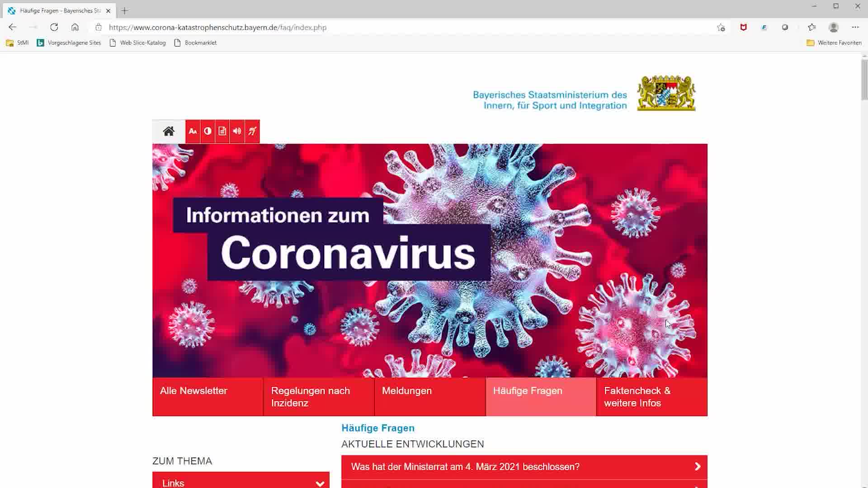Open browser home page icon
Screen dimensions: 868x488
[x=75, y=27]
